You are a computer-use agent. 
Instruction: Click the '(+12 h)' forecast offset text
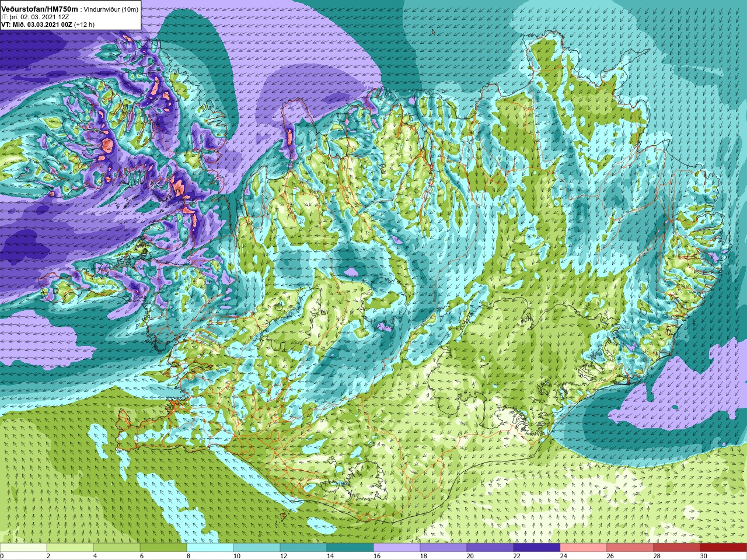tap(84, 24)
